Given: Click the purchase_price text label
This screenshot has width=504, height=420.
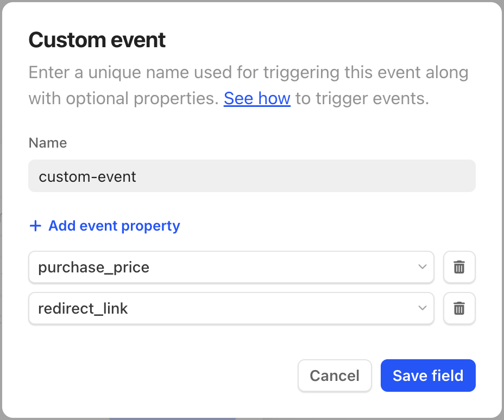Looking at the screenshot, I should 94,268.
